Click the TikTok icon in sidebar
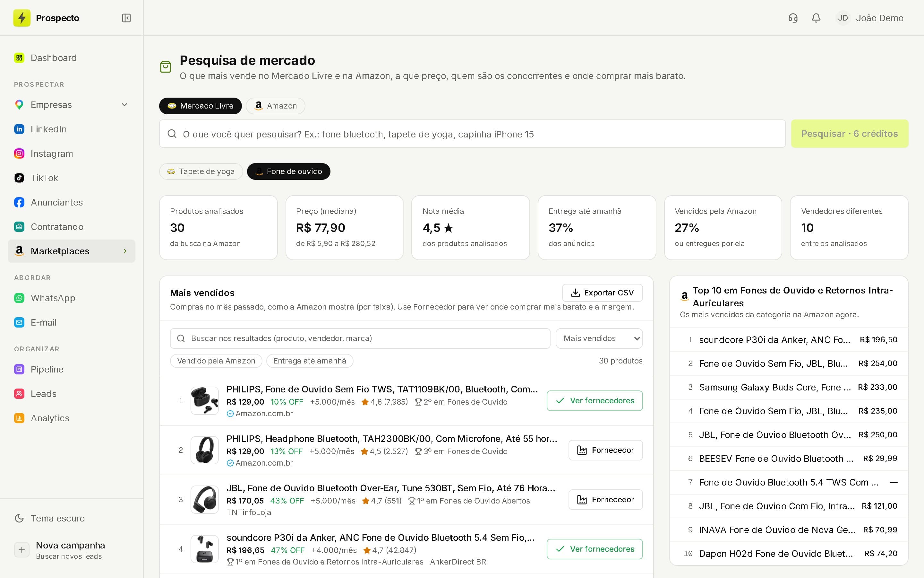 click(19, 178)
